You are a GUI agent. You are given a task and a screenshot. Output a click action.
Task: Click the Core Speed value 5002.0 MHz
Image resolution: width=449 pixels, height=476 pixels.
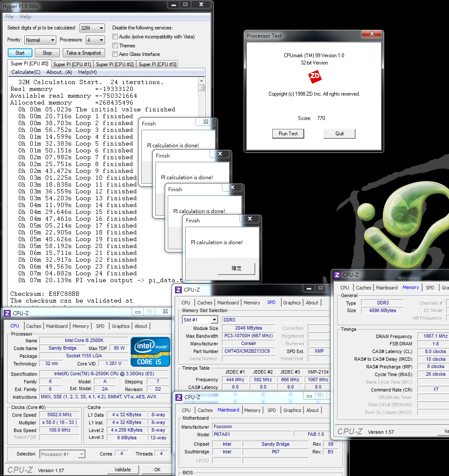59,415
